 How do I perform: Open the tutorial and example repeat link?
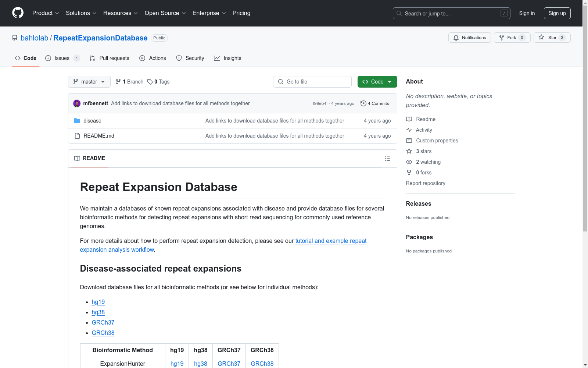tap(331, 241)
